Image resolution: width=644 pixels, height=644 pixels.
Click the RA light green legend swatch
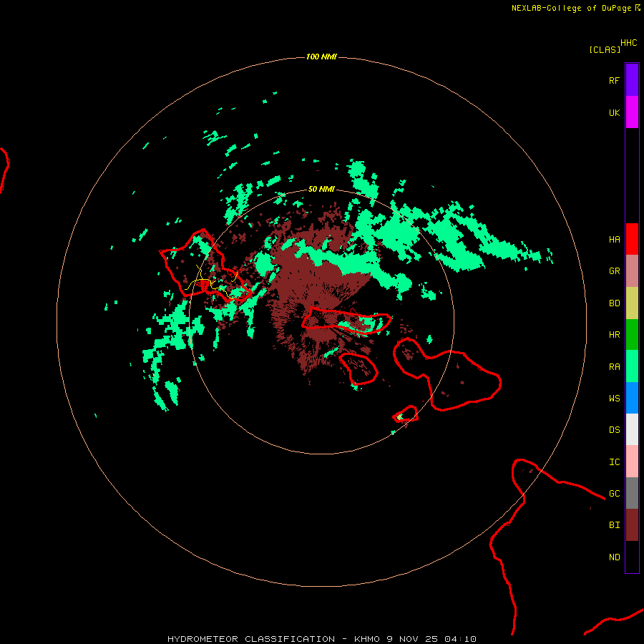tap(632, 366)
